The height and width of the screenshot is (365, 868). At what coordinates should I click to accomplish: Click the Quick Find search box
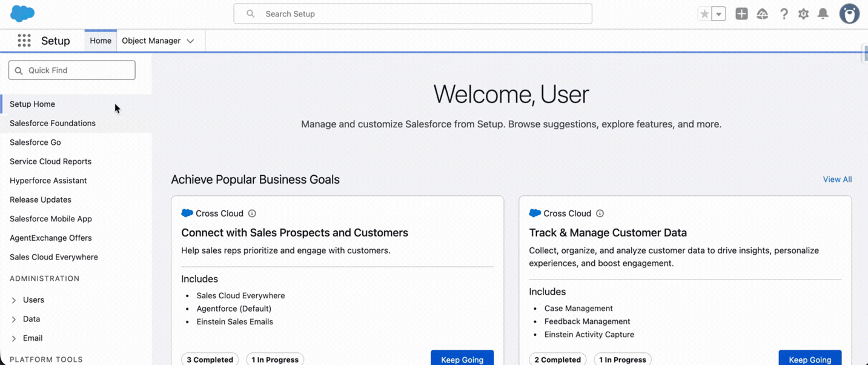pyautogui.click(x=72, y=70)
